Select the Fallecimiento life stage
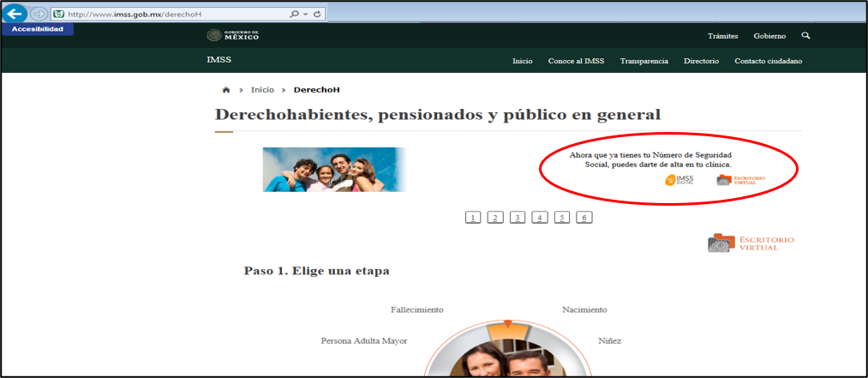This screenshot has height=378, width=868. pos(416,310)
